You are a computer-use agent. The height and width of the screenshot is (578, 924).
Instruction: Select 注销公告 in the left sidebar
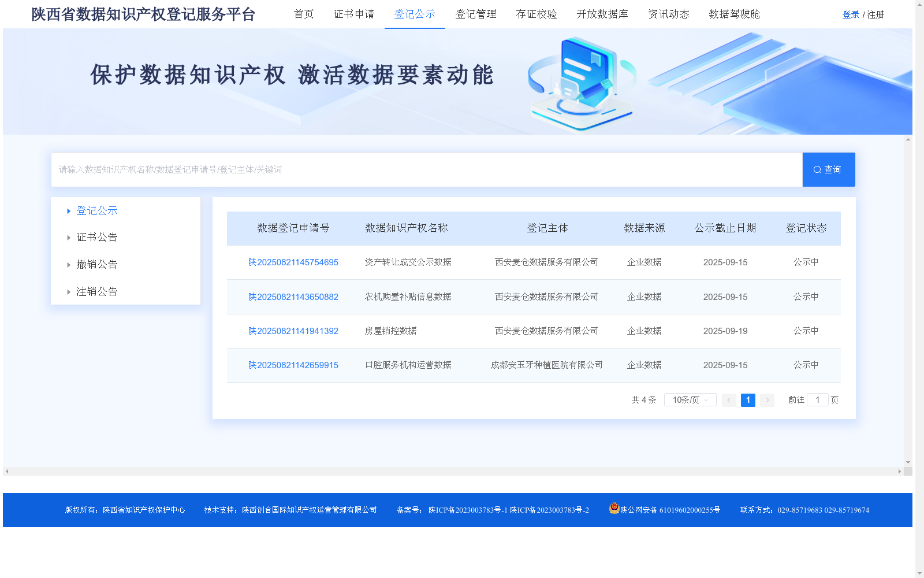(97, 292)
